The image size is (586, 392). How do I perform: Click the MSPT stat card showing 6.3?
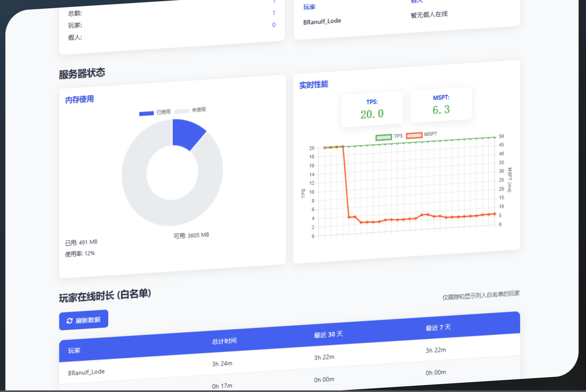[441, 105]
